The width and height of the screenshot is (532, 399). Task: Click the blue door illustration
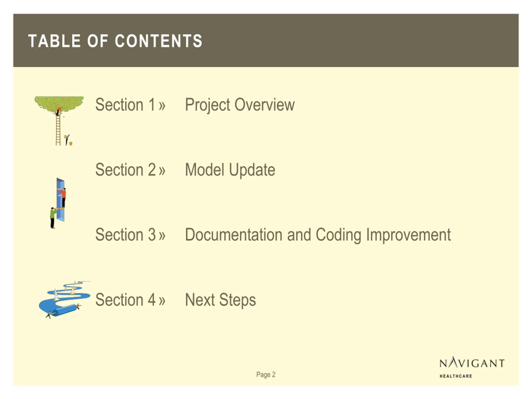coord(58,203)
